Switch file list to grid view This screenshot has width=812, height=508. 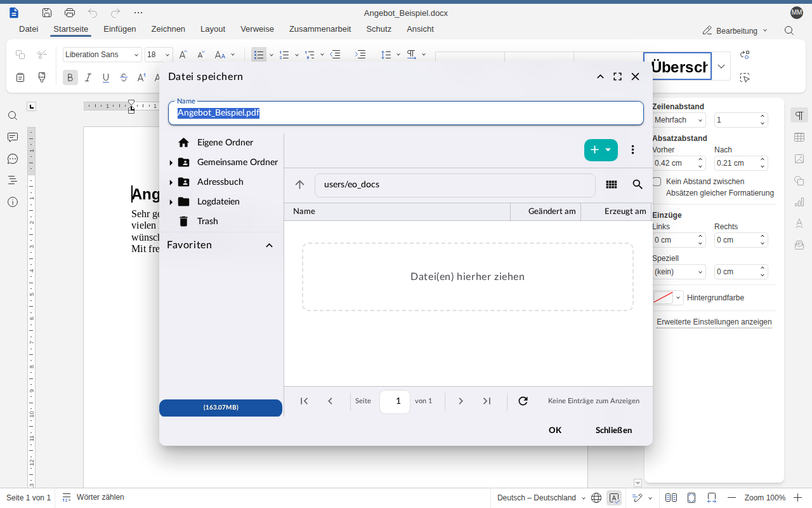(x=612, y=185)
